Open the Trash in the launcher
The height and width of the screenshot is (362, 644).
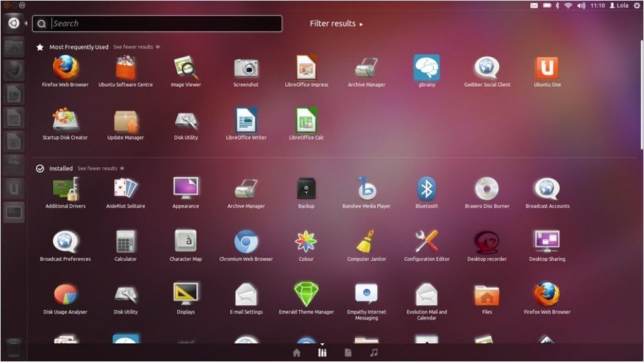tap(14, 348)
